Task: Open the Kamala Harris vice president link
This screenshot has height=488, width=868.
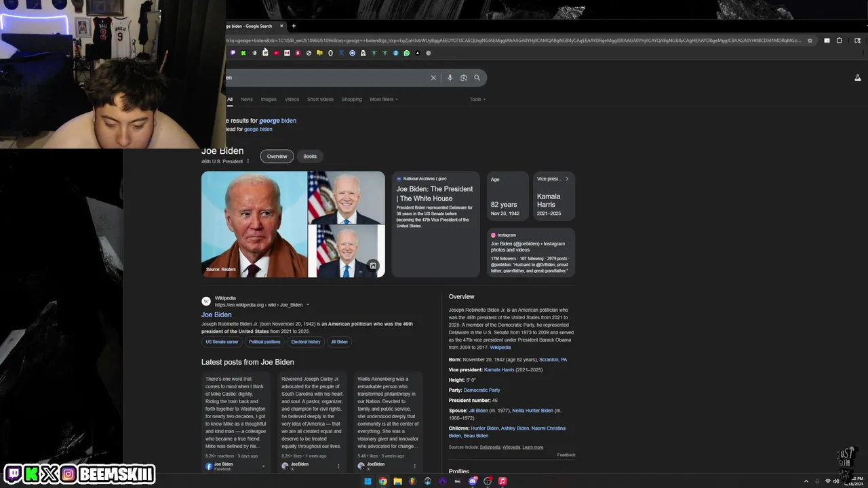Action: [499, 370]
